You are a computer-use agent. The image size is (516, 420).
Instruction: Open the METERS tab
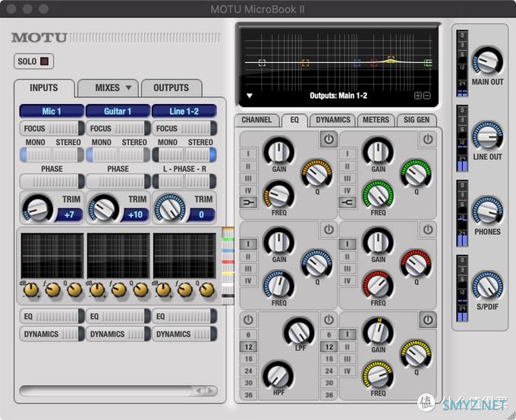[x=376, y=120]
